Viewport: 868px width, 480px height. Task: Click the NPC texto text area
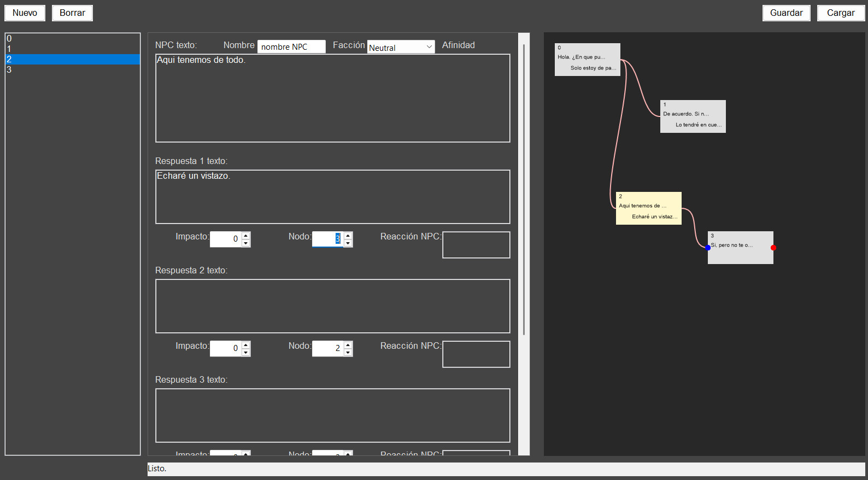coord(332,98)
